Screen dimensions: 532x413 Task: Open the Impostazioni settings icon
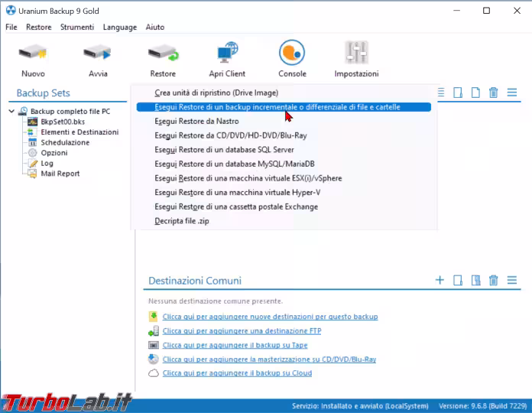[x=357, y=52]
